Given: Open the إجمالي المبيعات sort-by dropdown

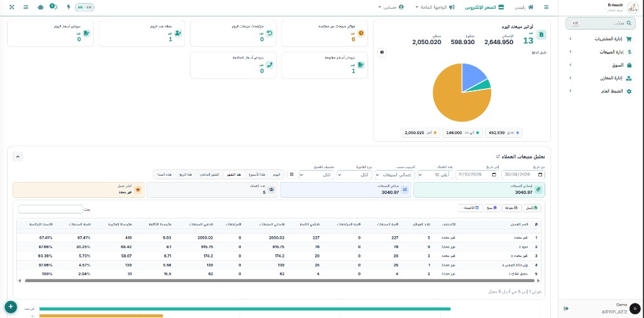Looking at the screenshot, I should click(x=395, y=174).
